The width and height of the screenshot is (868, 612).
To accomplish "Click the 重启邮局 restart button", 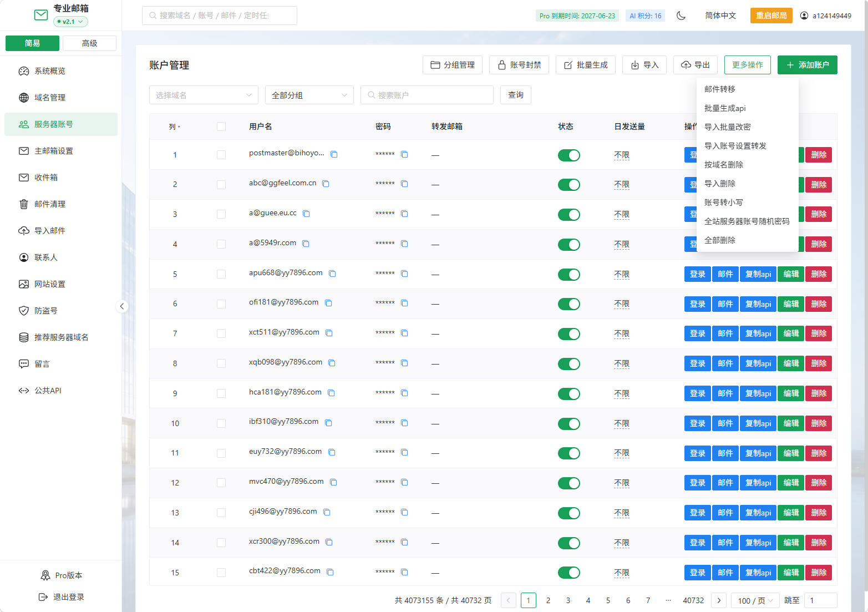I will 771,16.
